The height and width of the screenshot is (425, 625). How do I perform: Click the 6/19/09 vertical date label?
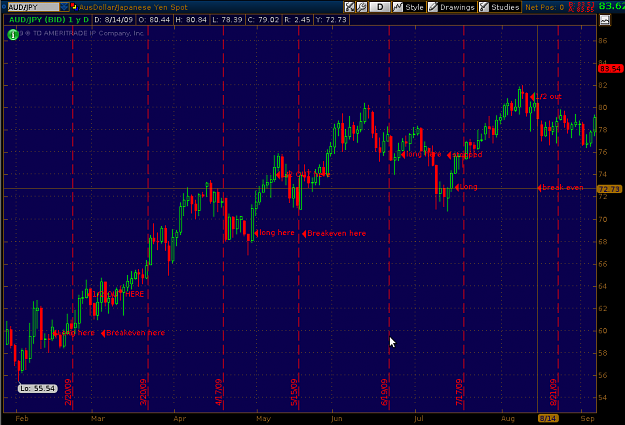click(384, 392)
